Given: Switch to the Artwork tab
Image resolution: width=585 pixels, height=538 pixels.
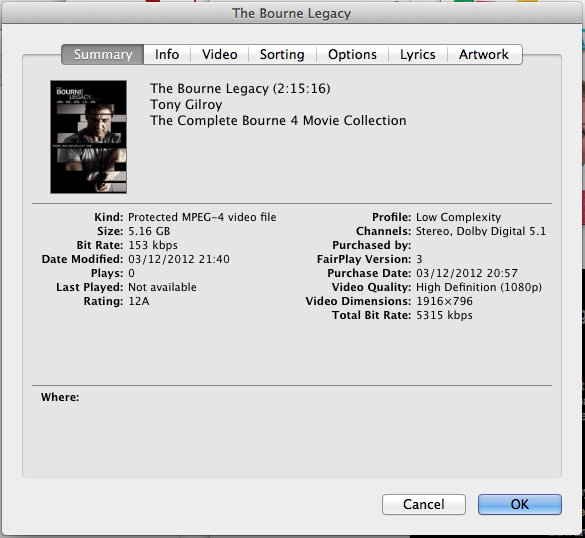Looking at the screenshot, I should click(x=484, y=54).
